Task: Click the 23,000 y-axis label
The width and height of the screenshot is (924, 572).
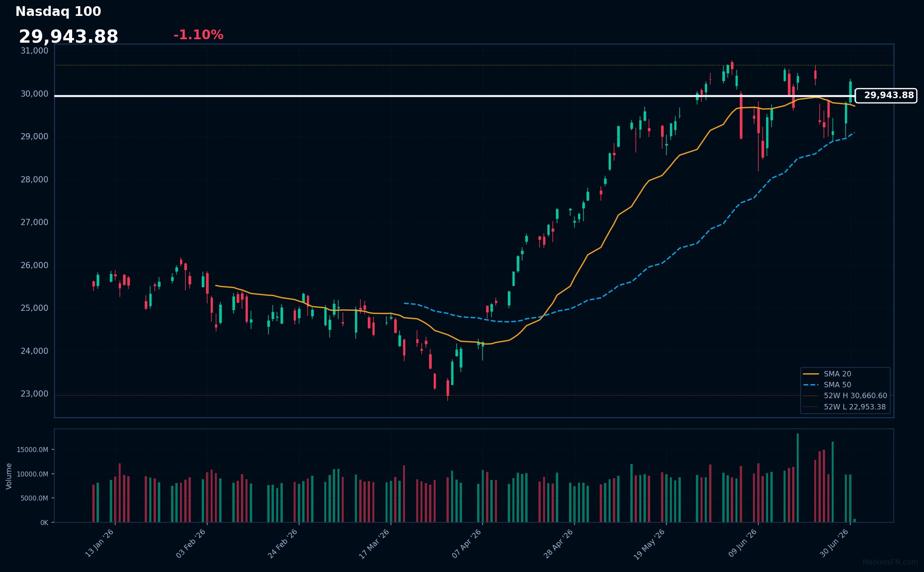Action: pyautogui.click(x=35, y=394)
